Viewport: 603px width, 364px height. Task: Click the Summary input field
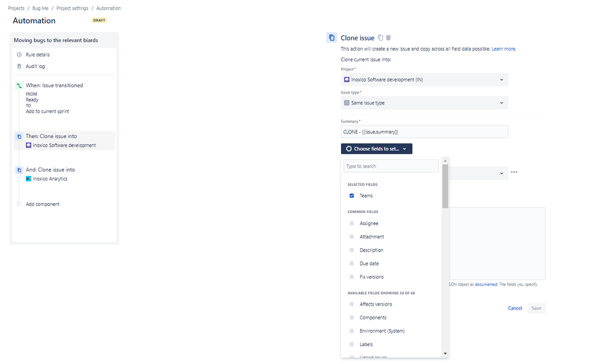coord(424,132)
